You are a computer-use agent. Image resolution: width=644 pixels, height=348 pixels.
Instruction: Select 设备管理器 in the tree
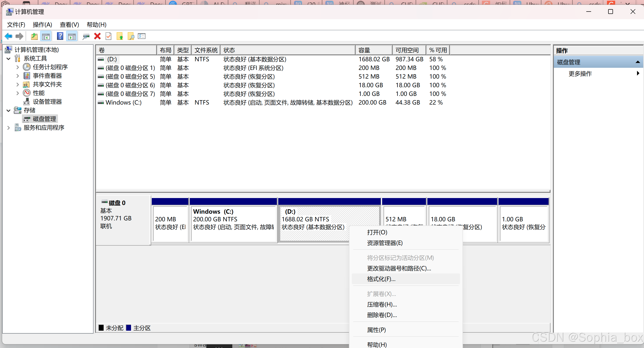tap(47, 102)
